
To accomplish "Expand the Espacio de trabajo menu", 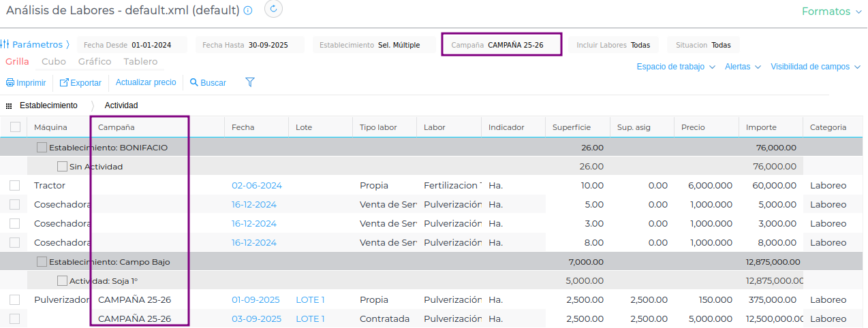I will click(x=675, y=67).
